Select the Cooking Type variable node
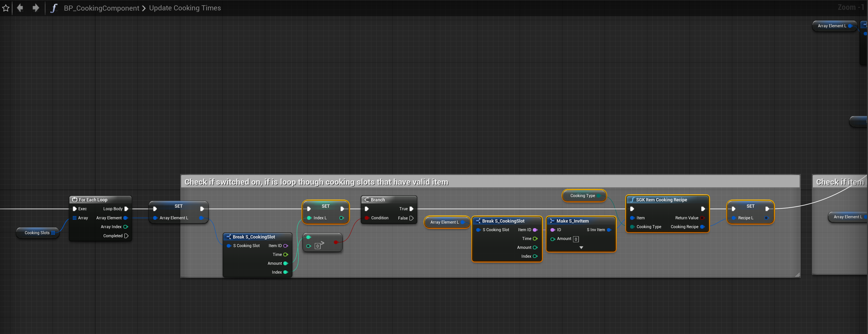Screen dimensions: 868x334 click(x=582, y=196)
